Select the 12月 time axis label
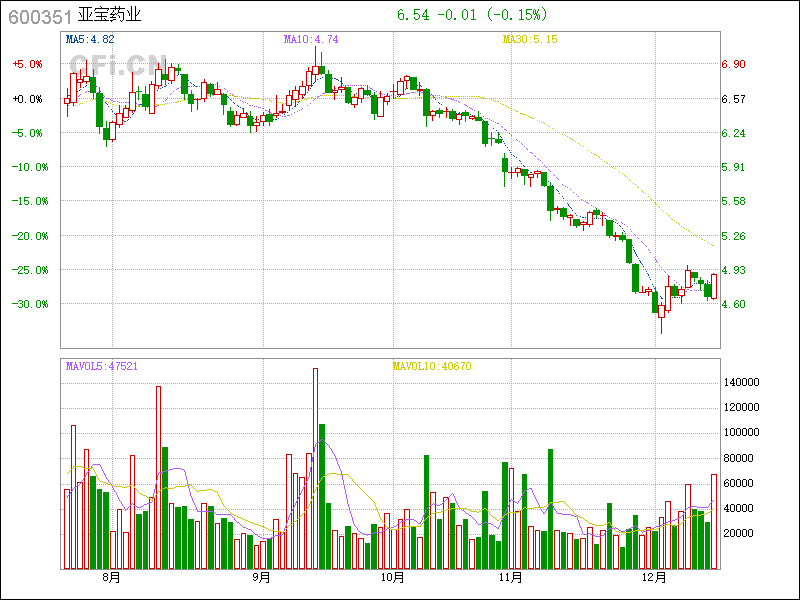Image resolution: width=800 pixels, height=600 pixels. coord(655,577)
